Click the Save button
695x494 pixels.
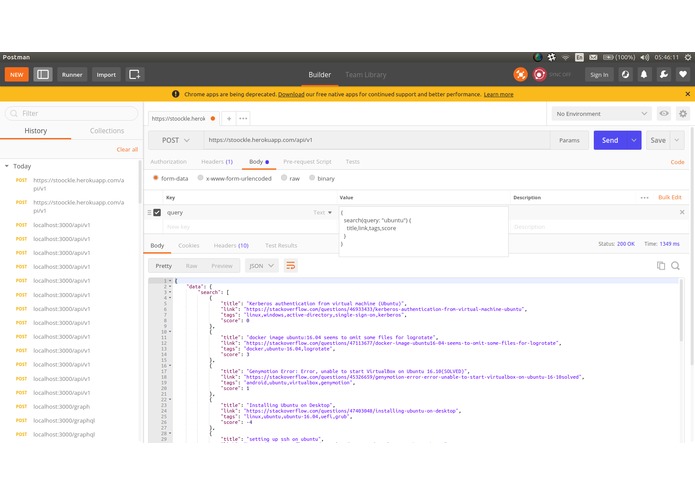click(658, 140)
